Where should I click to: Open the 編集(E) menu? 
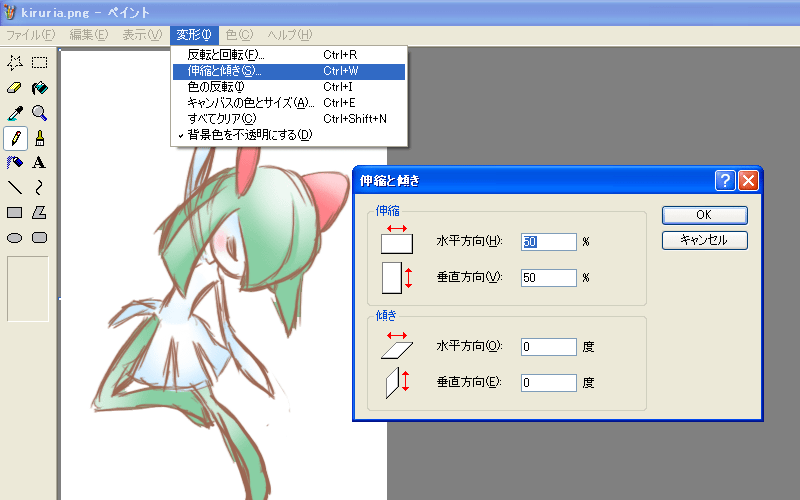(x=89, y=35)
